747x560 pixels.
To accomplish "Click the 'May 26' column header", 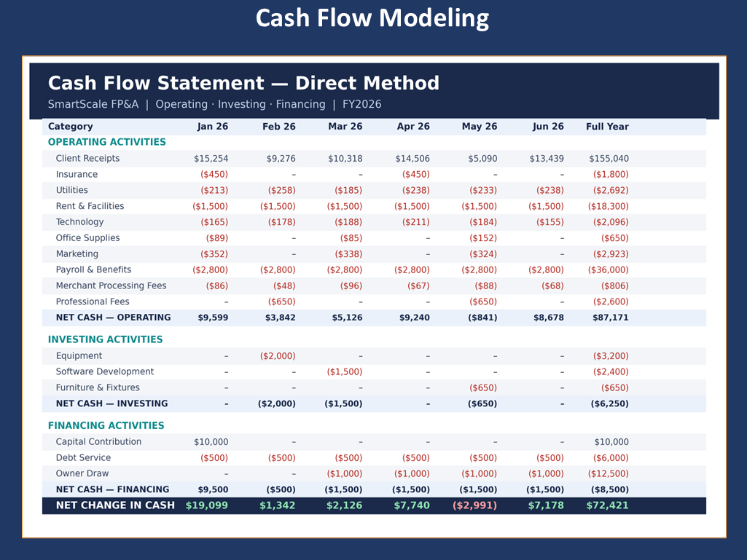I will 480,127.
